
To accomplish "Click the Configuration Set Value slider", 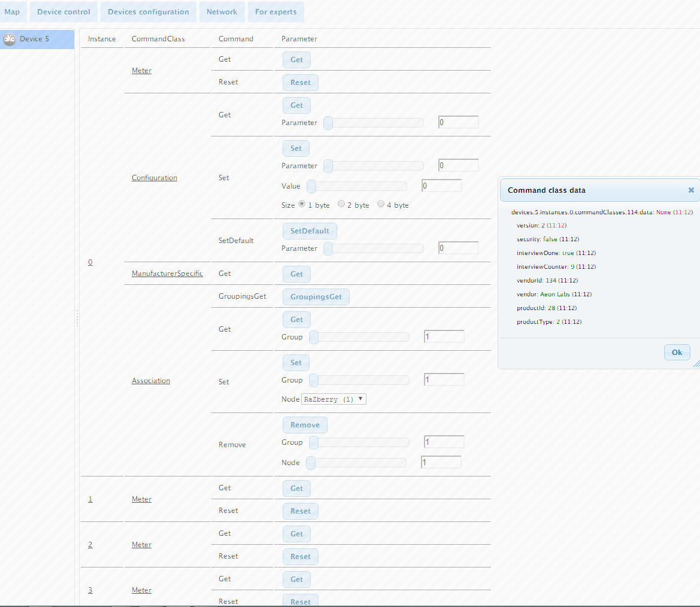I will tap(357, 186).
